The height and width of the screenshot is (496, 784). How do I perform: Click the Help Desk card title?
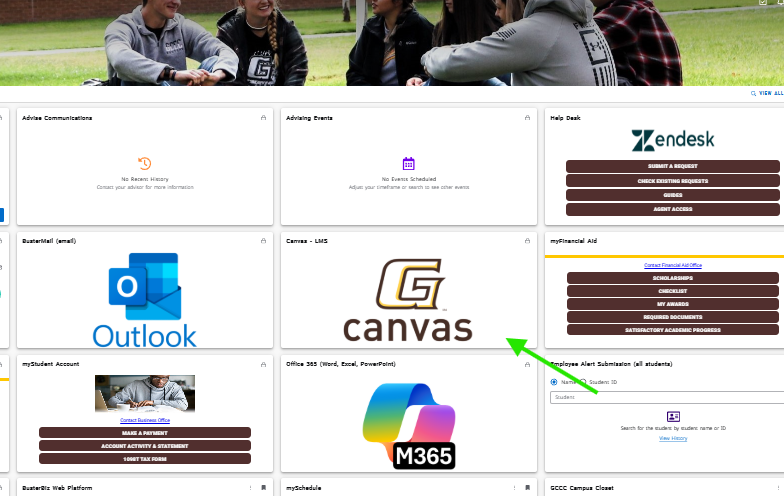pyautogui.click(x=565, y=118)
